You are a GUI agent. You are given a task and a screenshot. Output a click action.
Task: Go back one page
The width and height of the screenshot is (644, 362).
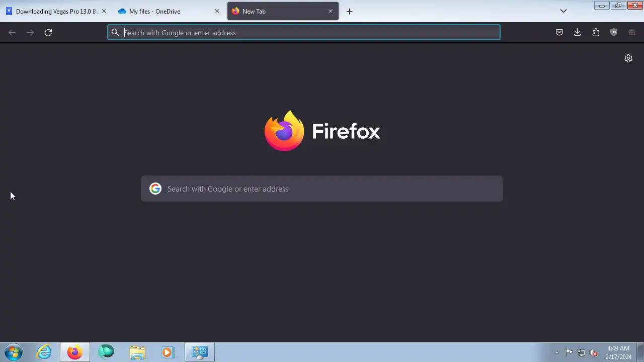pos(12,33)
